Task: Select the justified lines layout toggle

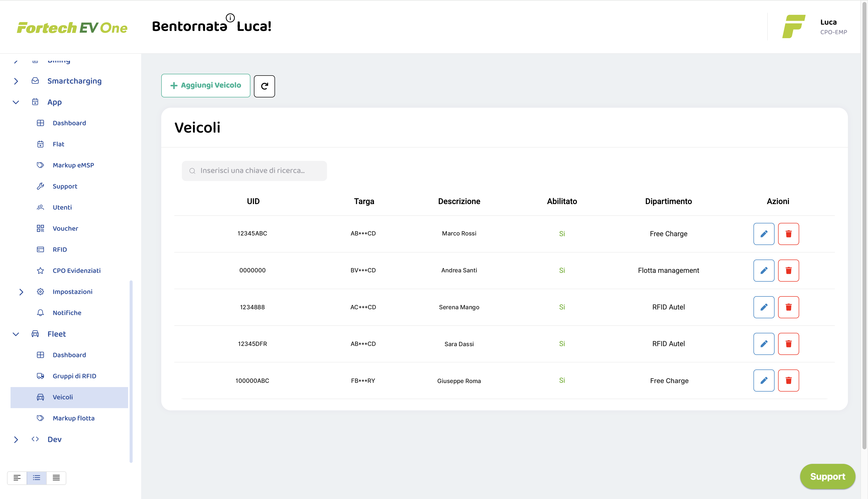Action: [56, 478]
